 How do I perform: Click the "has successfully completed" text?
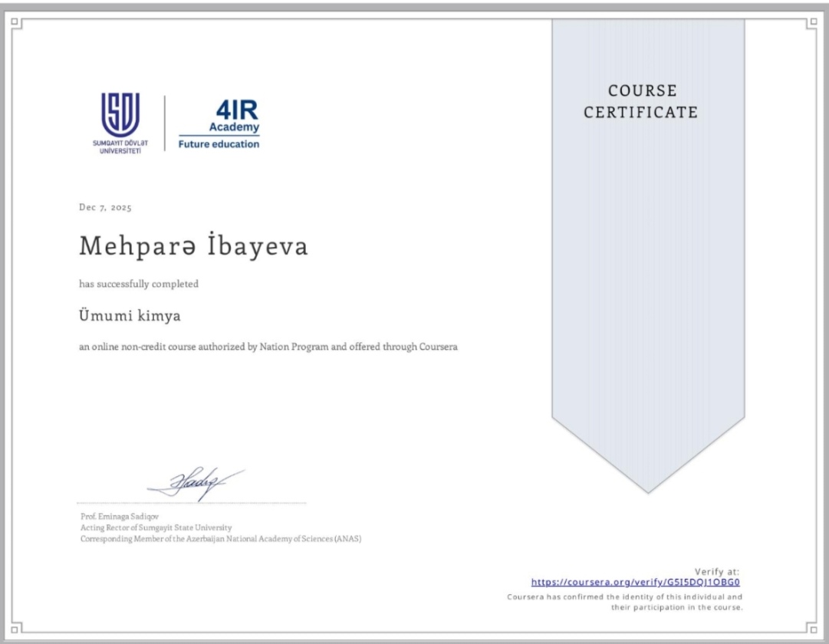point(139,284)
